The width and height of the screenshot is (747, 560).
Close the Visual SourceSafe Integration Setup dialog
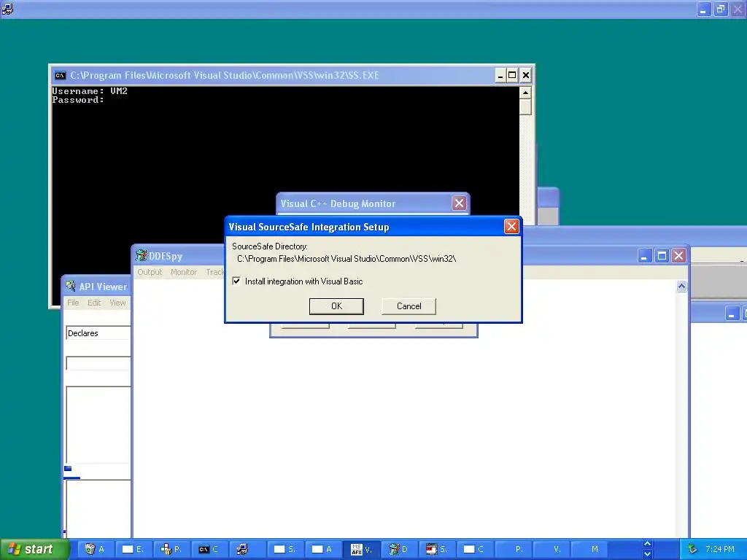511,227
